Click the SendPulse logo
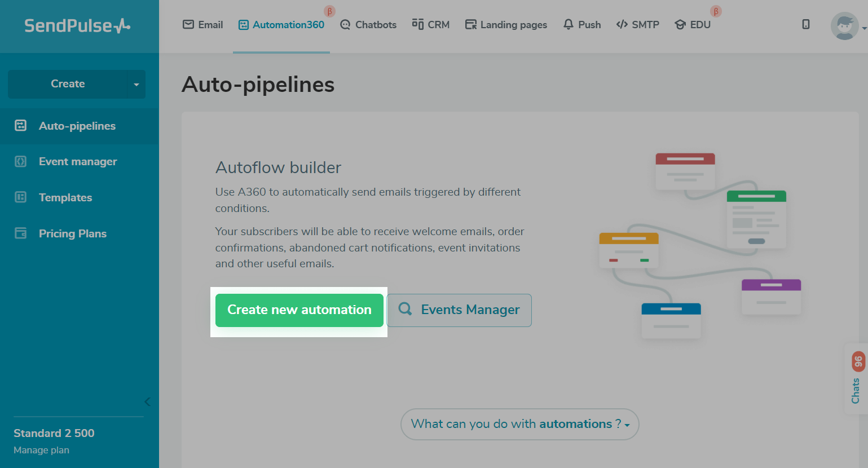The height and width of the screenshot is (468, 868). pos(77,26)
